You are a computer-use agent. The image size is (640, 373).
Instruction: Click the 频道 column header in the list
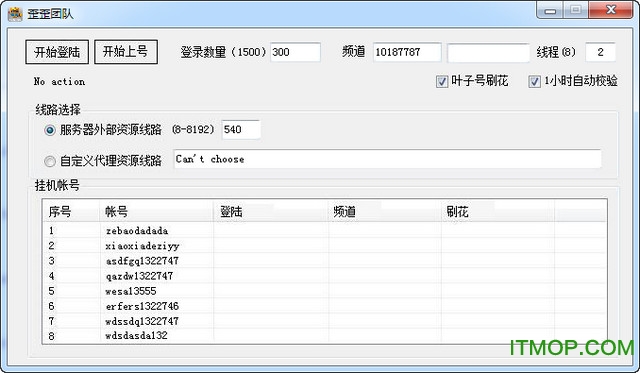point(385,211)
